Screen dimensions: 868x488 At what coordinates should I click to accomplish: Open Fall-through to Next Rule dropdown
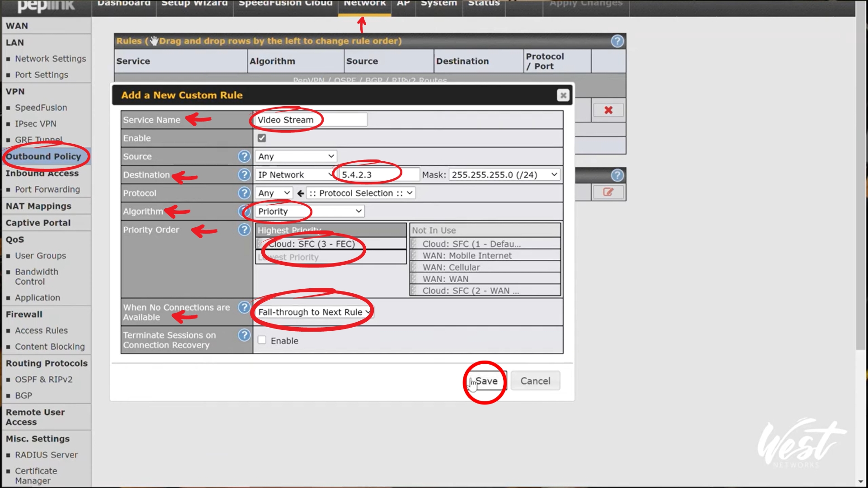(314, 312)
